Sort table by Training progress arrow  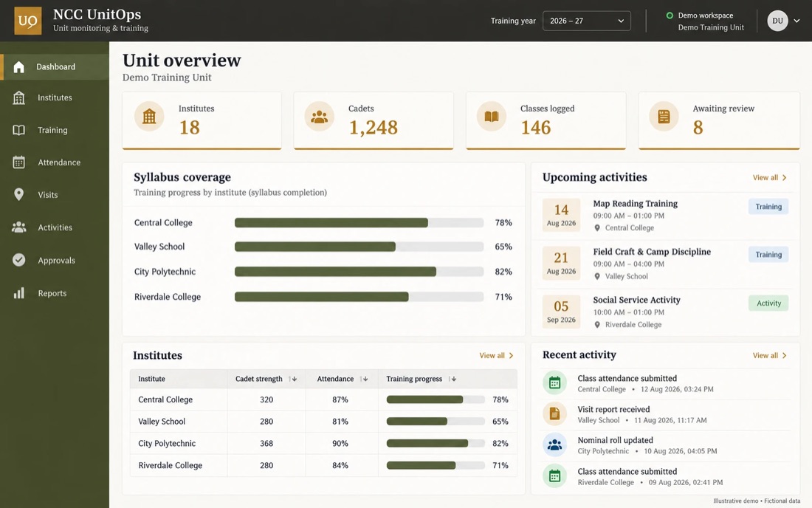453,379
